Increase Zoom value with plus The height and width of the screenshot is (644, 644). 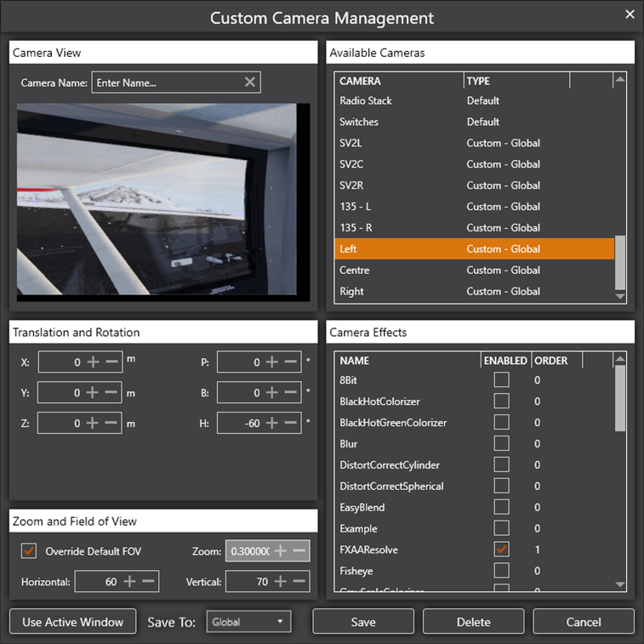tap(281, 550)
